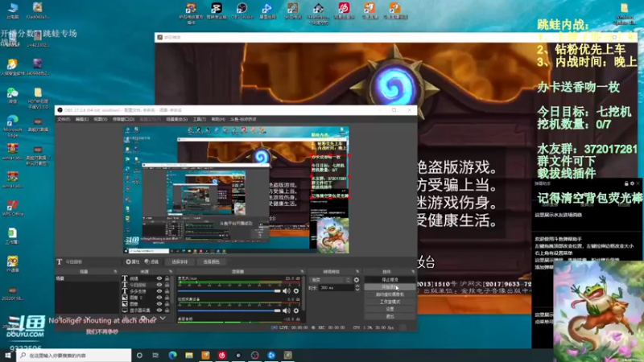Screen dimensions: 644x362
Task: Adjust second mixer channel volume slider
Action: 229,311
